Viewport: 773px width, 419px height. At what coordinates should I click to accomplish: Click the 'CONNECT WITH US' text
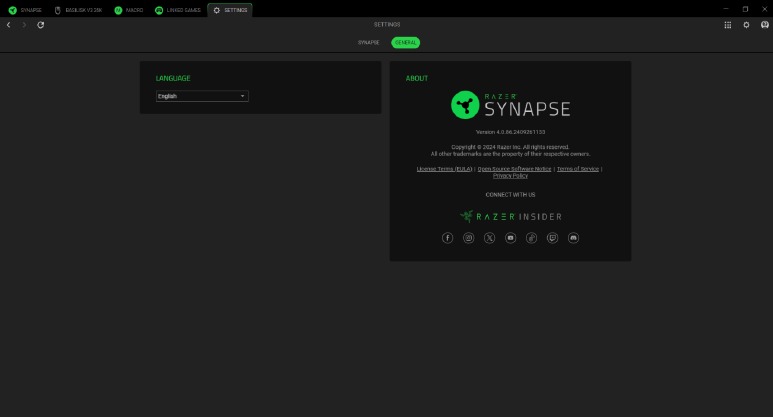[x=510, y=195]
